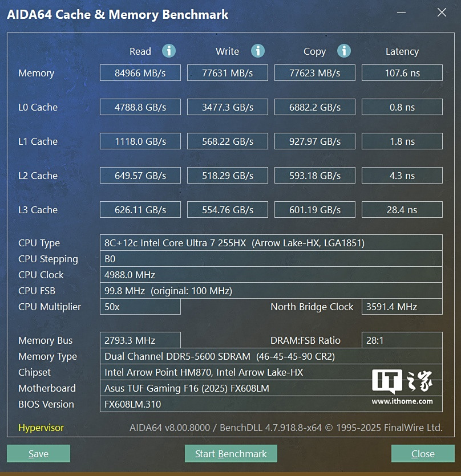
Task: Click the Write column info icon
Action: [x=258, y=51]
